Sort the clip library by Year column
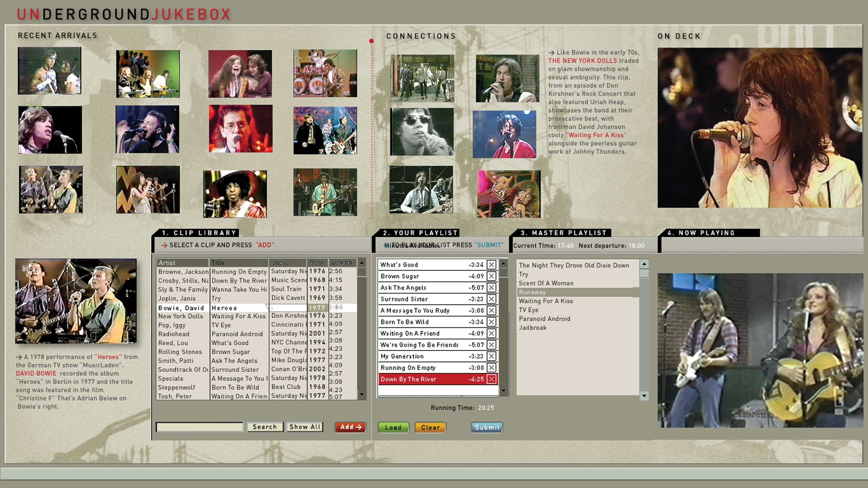The width and height of the screenshot is (868, 488). tap(317, 263)
